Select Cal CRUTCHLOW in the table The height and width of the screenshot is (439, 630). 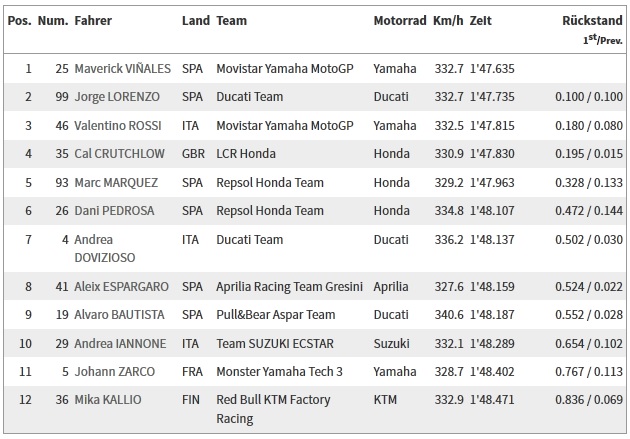coord(119,153)
